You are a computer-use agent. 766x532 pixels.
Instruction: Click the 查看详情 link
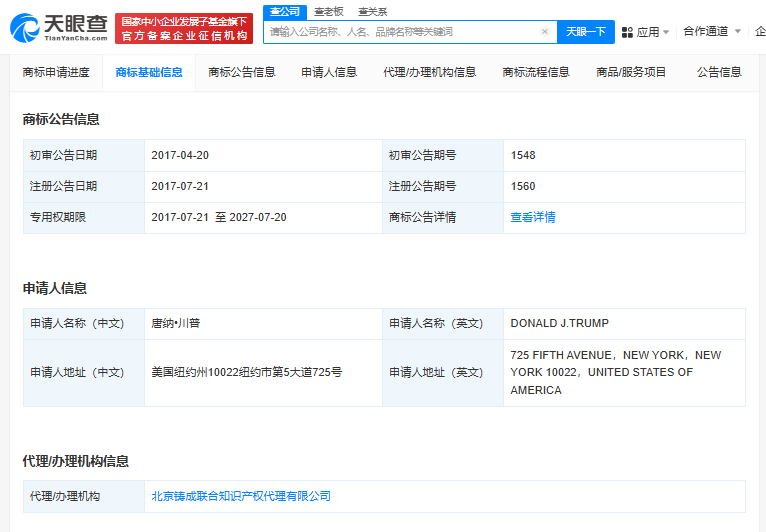(x=533, y=217)
